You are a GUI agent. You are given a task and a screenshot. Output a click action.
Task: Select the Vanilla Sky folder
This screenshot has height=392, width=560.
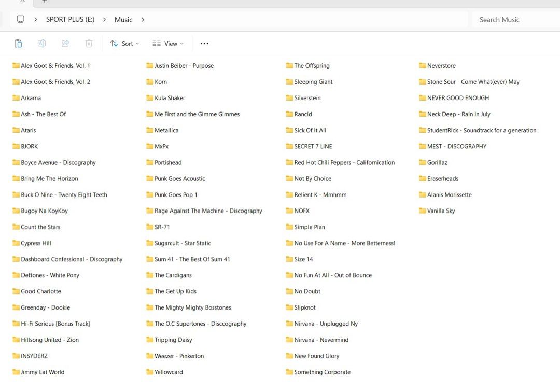coord(437,211)
